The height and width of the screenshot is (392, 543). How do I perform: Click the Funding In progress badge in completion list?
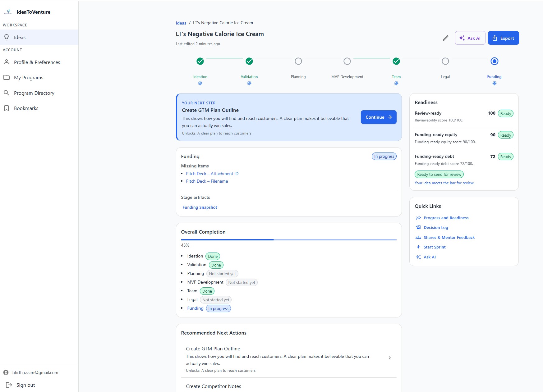(219, 308)
